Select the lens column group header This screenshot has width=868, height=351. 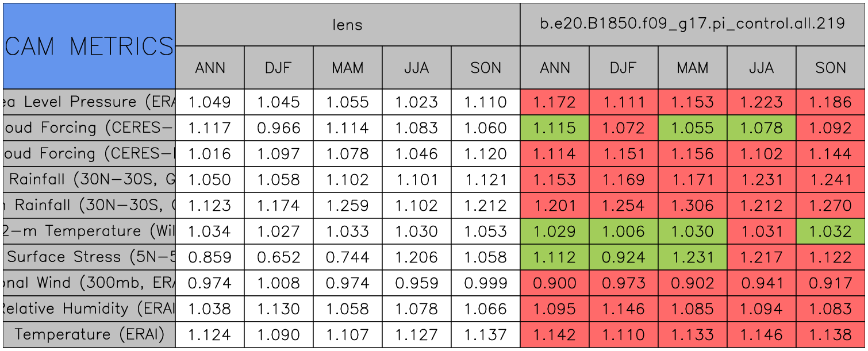(x=347, y=24)
